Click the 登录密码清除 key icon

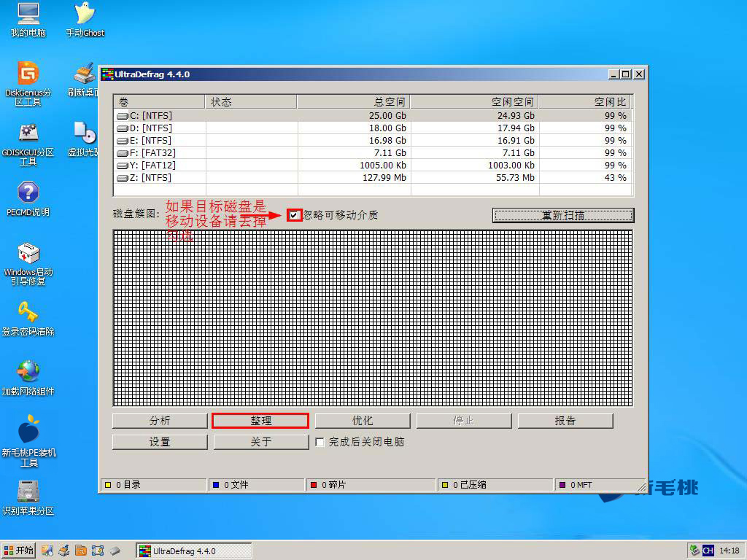pyautogui.click(x=28, y=319)
